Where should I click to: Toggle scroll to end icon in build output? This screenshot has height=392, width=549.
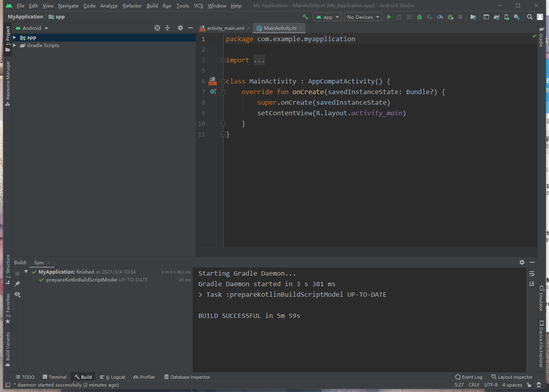tap(532, 283)
